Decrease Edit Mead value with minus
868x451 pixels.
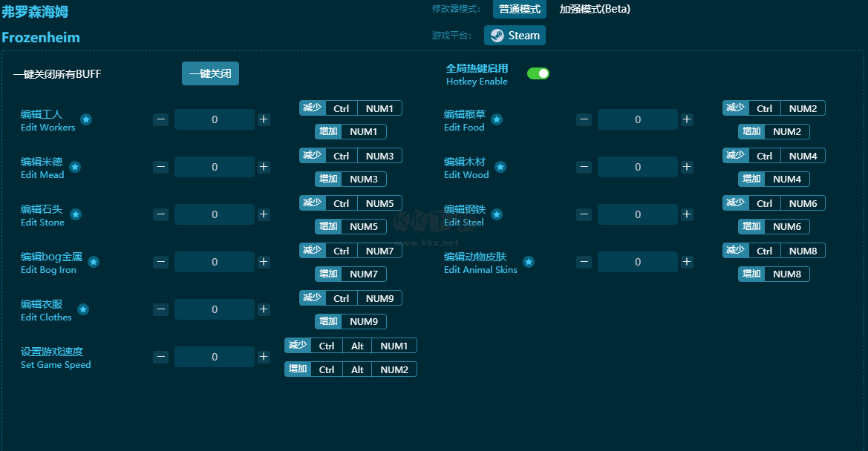pos(160,167)
